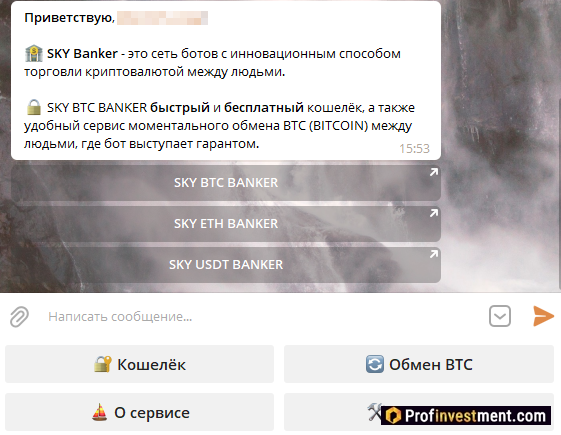Image resolution: width=561 pixels, height=435 pixels.
Task: Select the Обмен BTC keyboard button
Action: (419, 364)
